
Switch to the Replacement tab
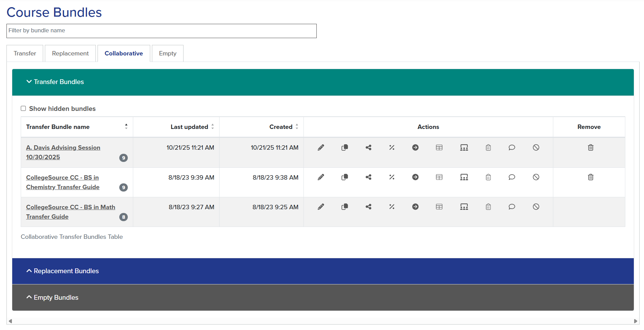pyautogui.click(x=70, y=53)
